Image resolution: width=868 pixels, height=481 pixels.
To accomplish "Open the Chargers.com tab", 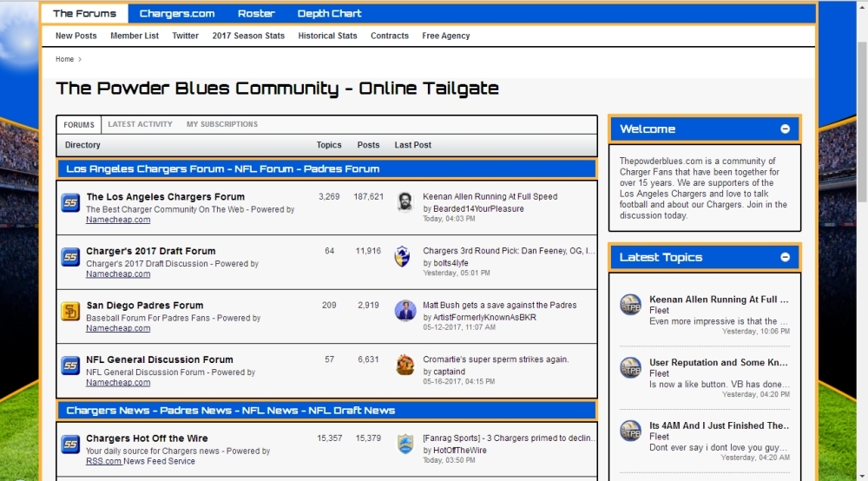I will coord(177,13).
